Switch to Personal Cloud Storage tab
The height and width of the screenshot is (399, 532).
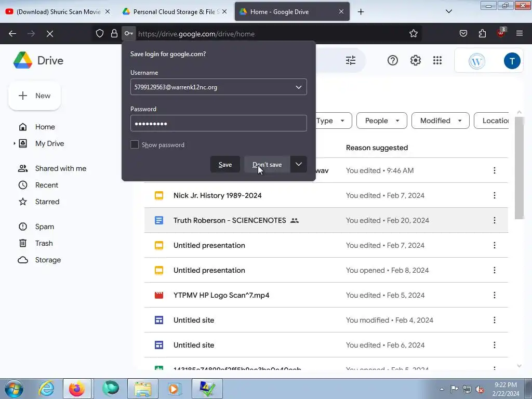coord(175,11)
